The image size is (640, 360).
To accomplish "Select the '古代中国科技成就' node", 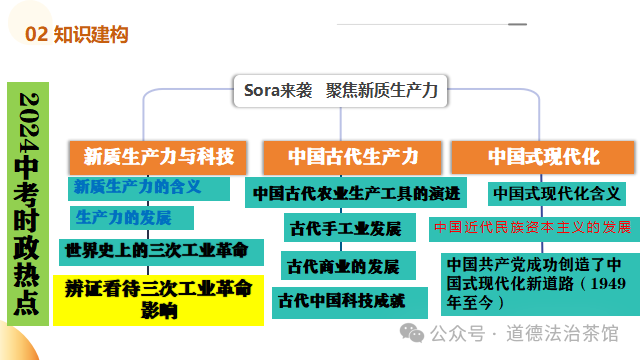I will pos(350,302).
